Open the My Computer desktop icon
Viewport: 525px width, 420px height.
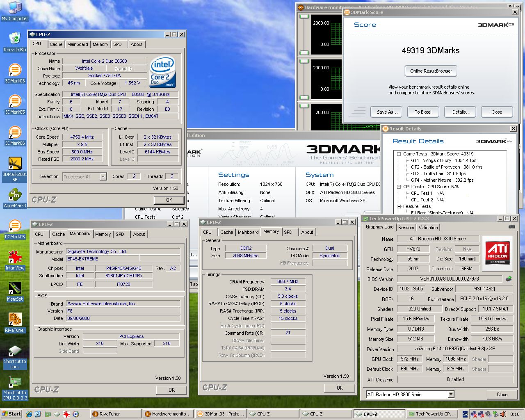(x=15, y=11)
